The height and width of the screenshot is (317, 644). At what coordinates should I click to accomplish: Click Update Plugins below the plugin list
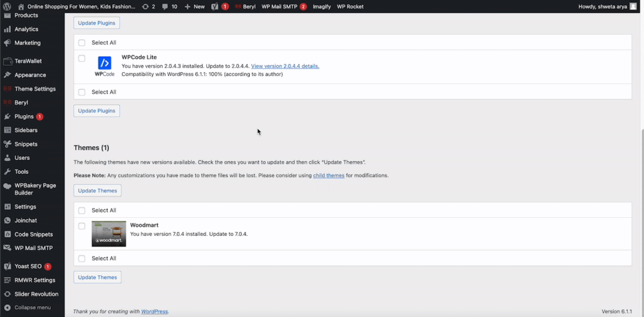coord(97,111)
